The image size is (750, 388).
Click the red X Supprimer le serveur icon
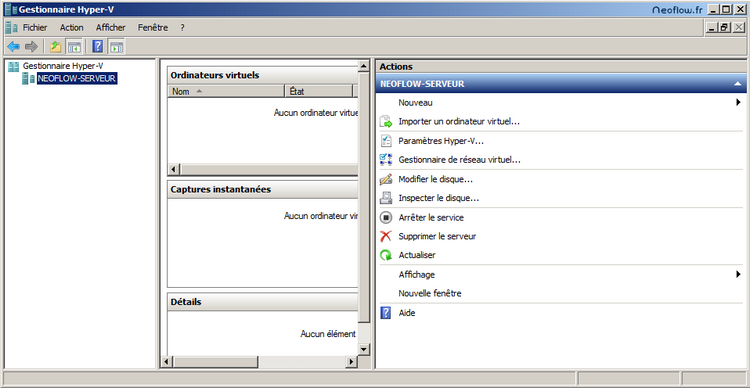point(386,236)
